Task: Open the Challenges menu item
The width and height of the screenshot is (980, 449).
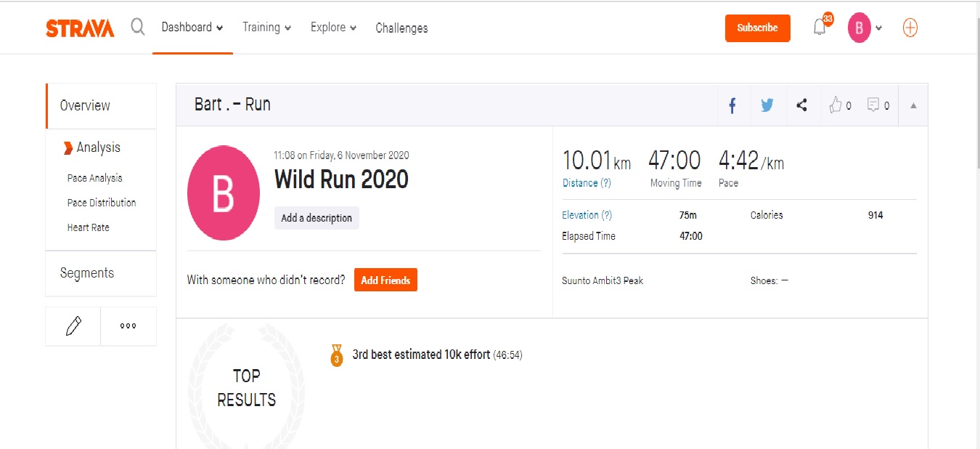Action: point(401,28)
